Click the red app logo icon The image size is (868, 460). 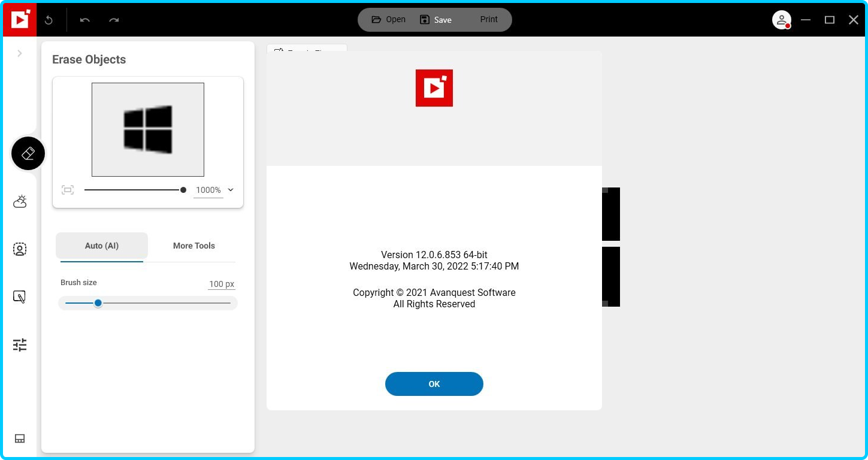tap(20, 20)
